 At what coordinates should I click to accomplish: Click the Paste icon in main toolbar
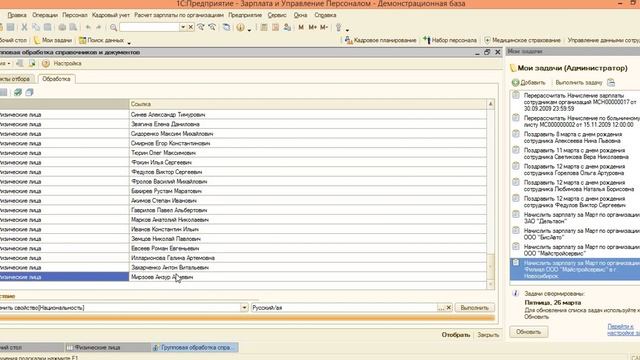(x=47, y=27)
